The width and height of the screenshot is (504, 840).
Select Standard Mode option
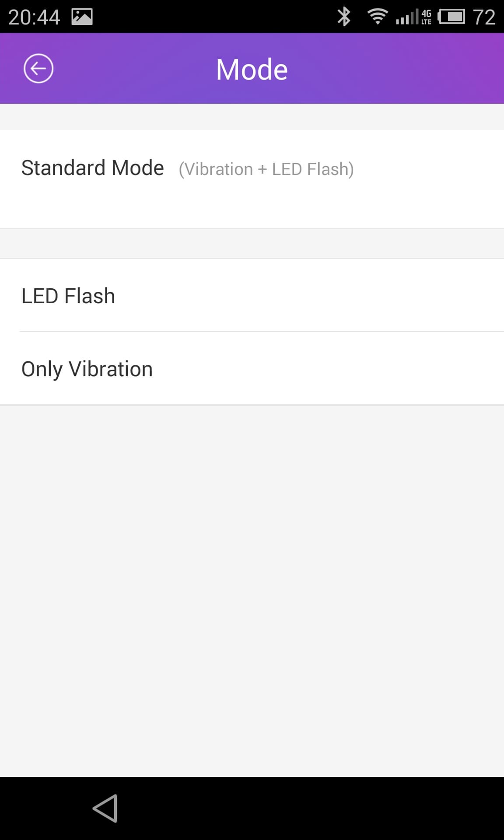tap(93, 168)
